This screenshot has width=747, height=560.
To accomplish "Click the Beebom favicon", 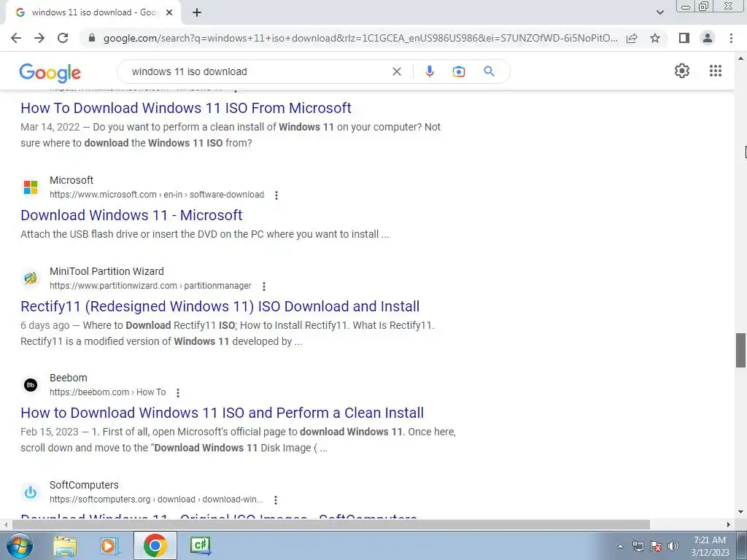I will (x=31, y=385).
